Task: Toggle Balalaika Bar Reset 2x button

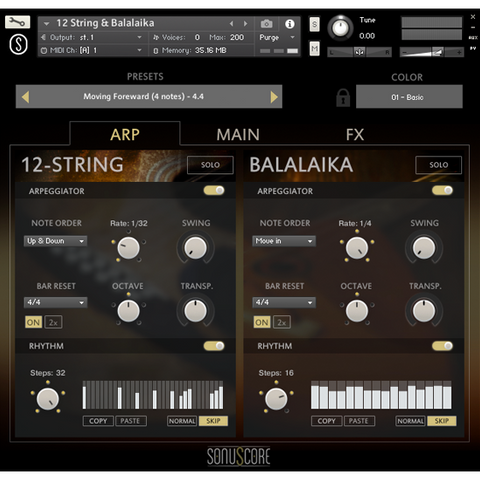Action: coord(282,322)
